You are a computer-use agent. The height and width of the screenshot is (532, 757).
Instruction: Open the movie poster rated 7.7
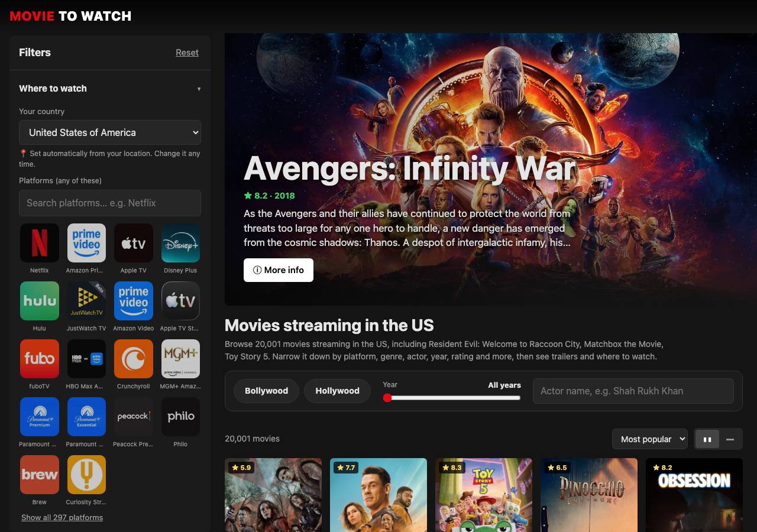[x=378, y=495]
